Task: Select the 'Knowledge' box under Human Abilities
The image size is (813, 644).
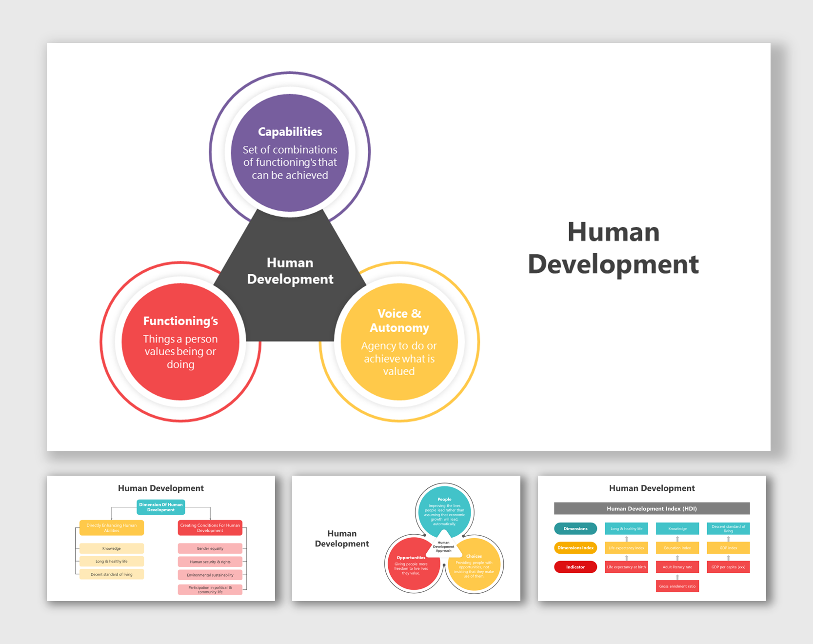Action: pos(112,548)
